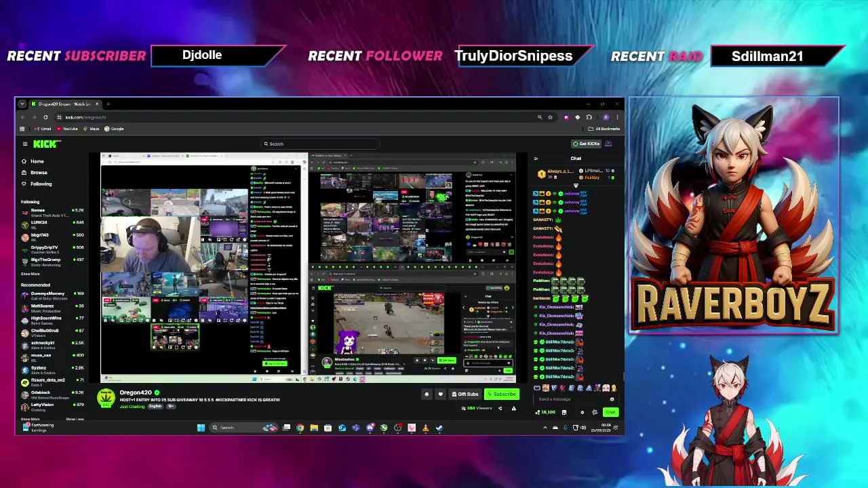Open Browse in Kick sidebar
Viewport: 868px width, 488px height.
tap(34, 172)
